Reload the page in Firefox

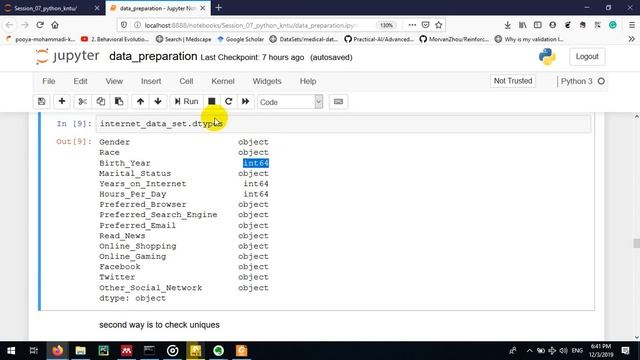(40, 25)
